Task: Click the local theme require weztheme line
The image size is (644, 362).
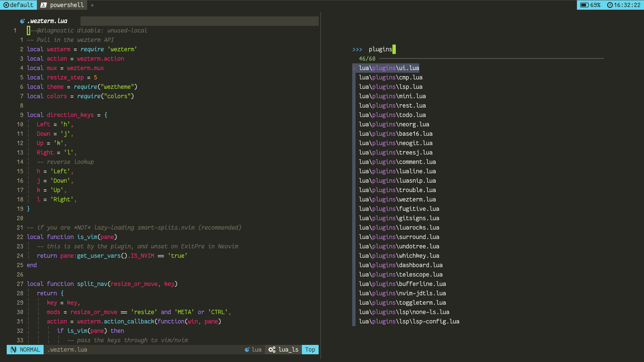Action: tap(82, 87)
